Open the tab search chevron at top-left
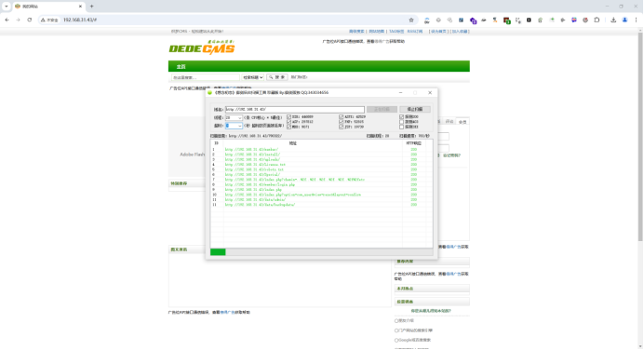This screenshot has width=644, height=350. pyautogui.click(x=7, y=7)
